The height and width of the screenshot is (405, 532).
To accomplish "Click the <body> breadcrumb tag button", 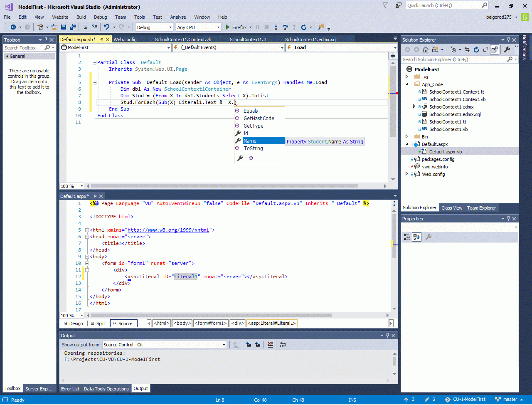I will (x=182, y=323).
